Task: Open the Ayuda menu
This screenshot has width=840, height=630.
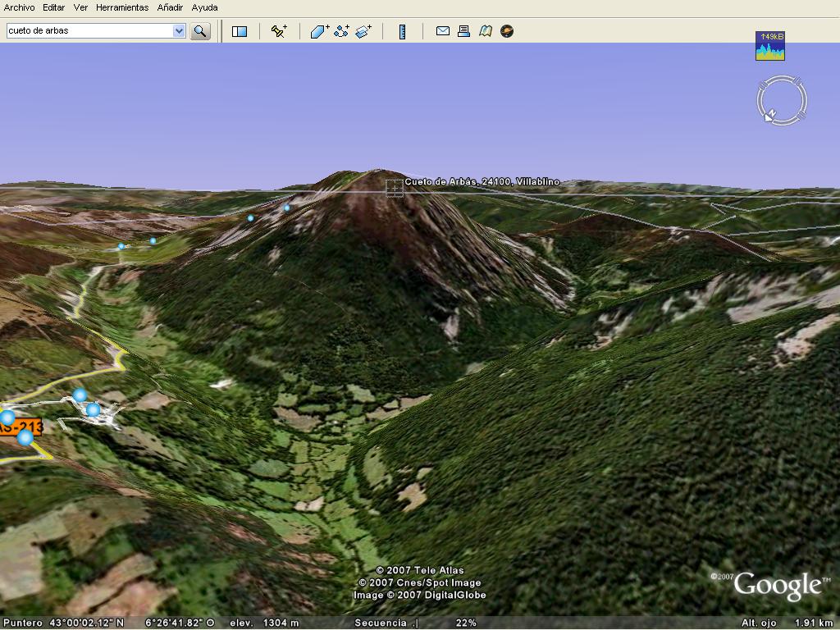Action: click(204, 7)
